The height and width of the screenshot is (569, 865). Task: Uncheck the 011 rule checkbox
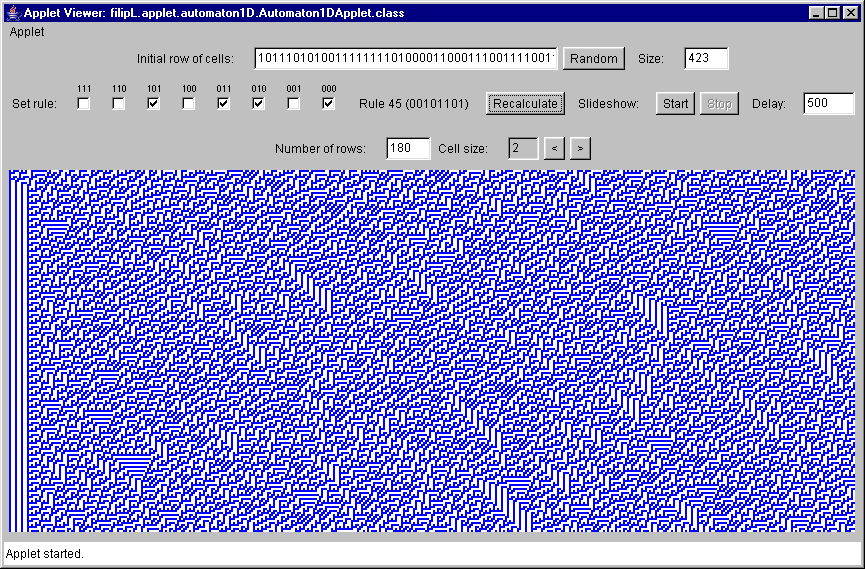coord(223,103)
